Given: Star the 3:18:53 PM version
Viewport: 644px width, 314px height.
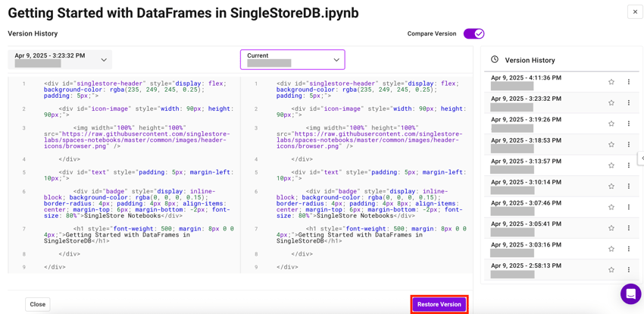Looking at the screenshot, I should (x=611, y=144).
